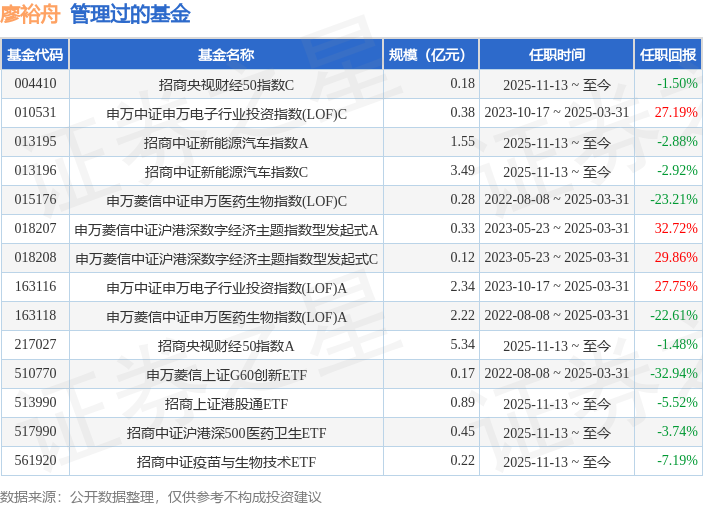Select fund code 163116
Viewport: 703px width, 506px height.
(x=35, y=286)
